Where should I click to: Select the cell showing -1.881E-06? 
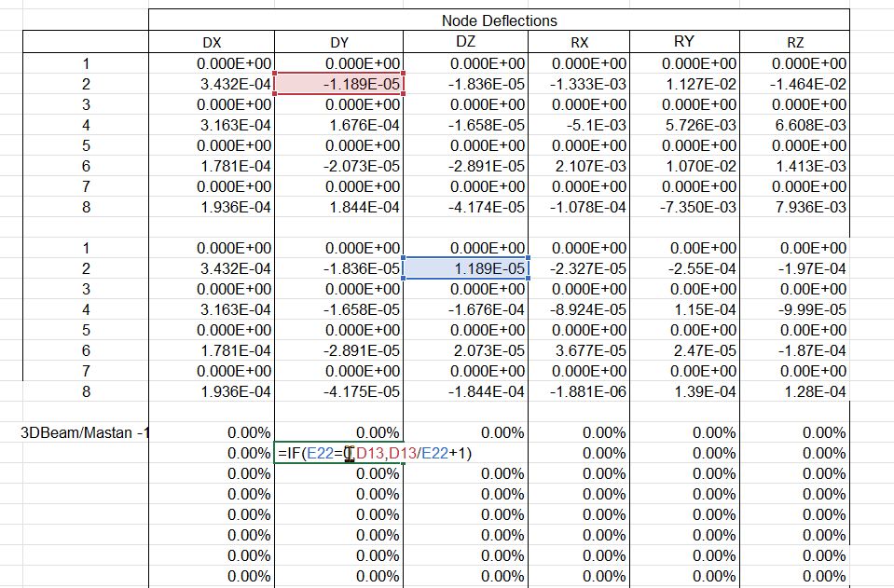(x=579, y=391)
